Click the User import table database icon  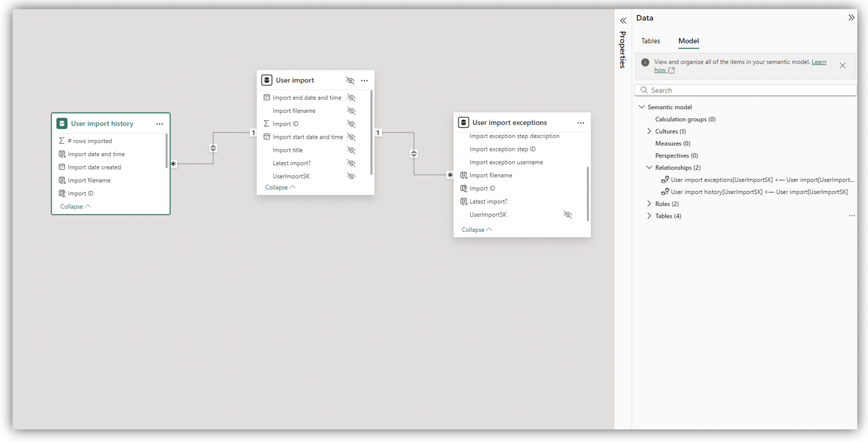(267, 80)
